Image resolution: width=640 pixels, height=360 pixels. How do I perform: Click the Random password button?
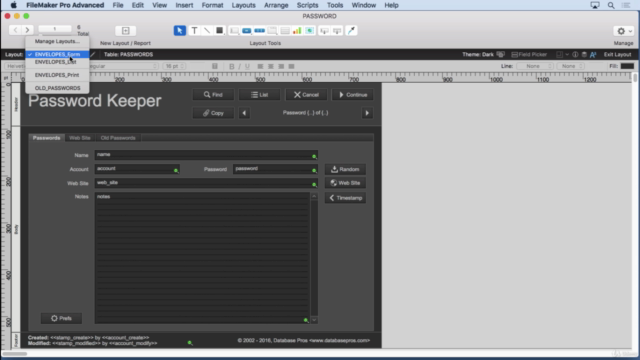[345, 169]
